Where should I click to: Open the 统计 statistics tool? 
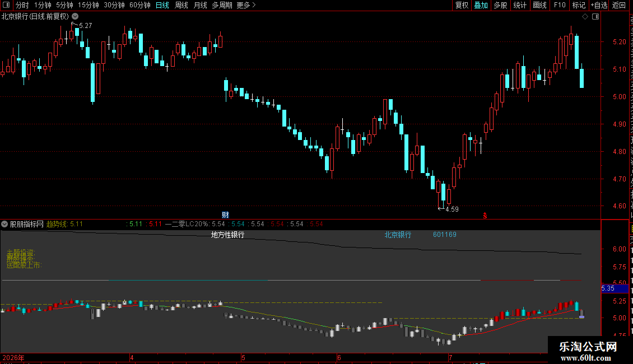519,5
